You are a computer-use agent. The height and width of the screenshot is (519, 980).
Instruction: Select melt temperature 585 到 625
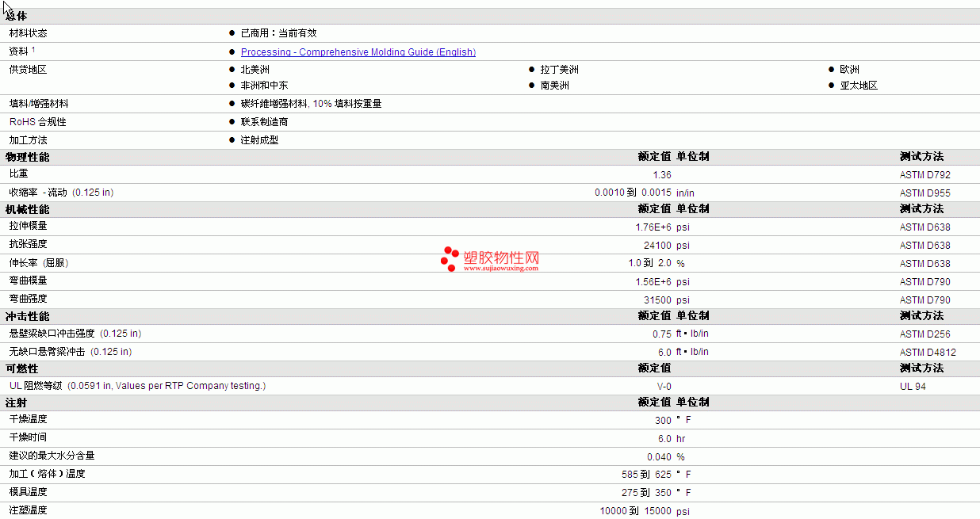(x=647, y=475)
